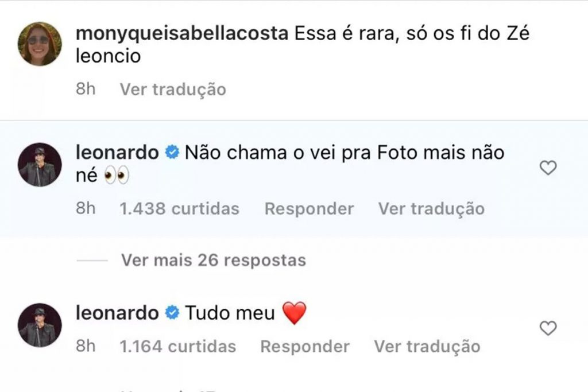The height and width of the screenshot is (392, 588).
Task: Tap leonardo's avatar next to "Tudo meu" comment
Action: 40,325
